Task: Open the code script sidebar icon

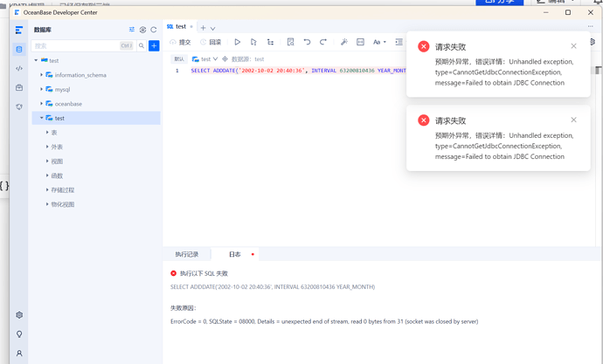Action: coord(19,68)
